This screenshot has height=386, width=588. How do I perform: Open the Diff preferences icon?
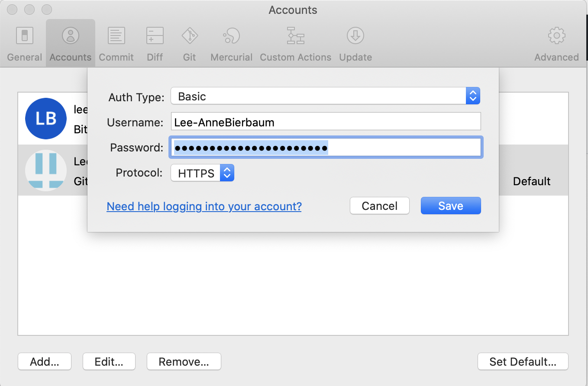point(155,35)
